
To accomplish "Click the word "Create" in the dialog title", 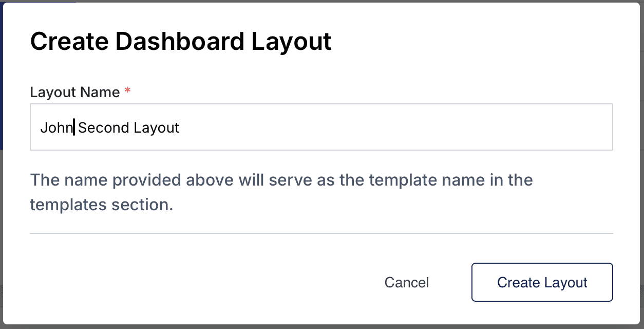I will (x=68, y=41).
